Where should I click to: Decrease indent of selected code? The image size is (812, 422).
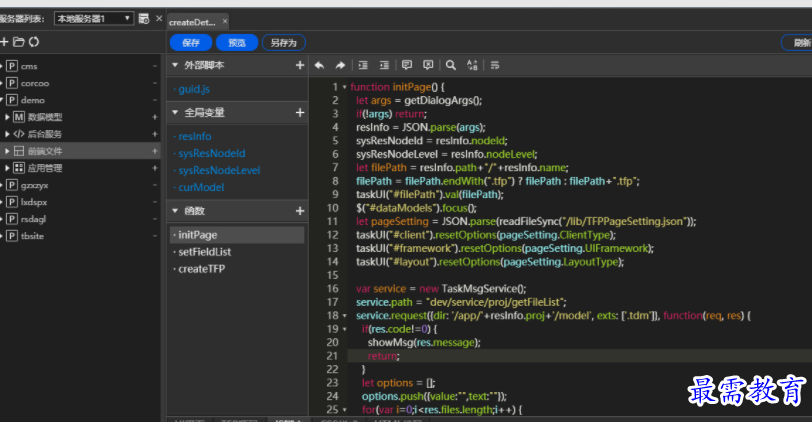(x=384, y=65)
